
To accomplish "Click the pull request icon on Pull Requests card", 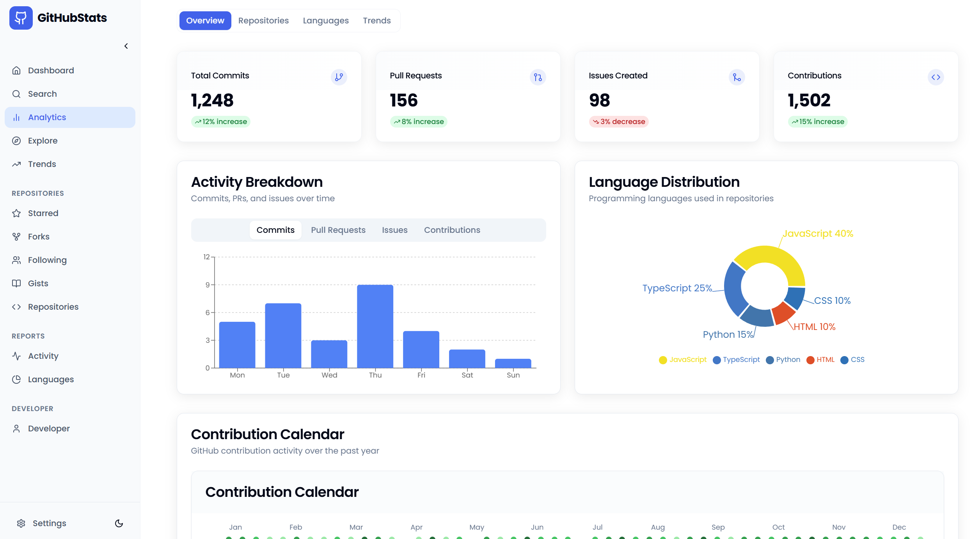I will click(538, 77).
